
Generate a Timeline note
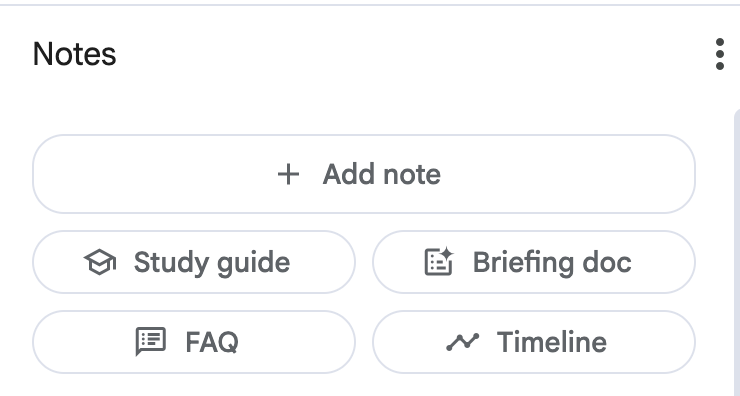(534, 342)
